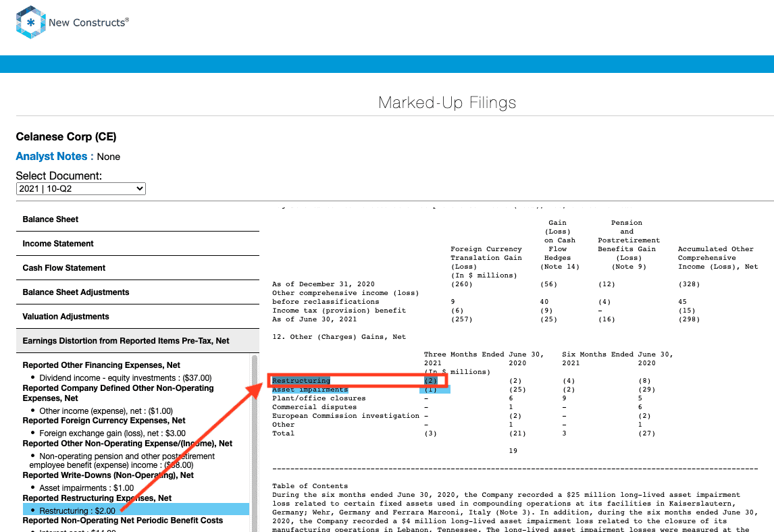Click the Commercial disputes row label
The height and width of the screenshot is (532, 774).
click(315, 407)
